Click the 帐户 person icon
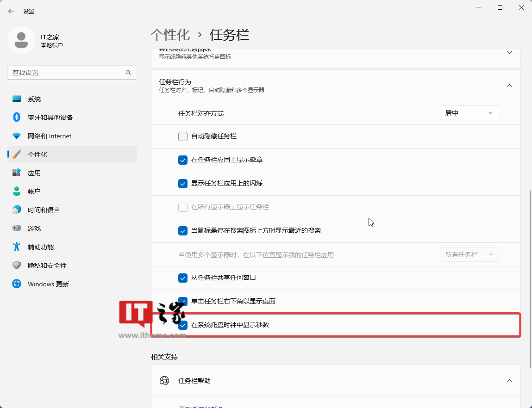This screenshot has width=532, height=408. (x=17, y=191)
